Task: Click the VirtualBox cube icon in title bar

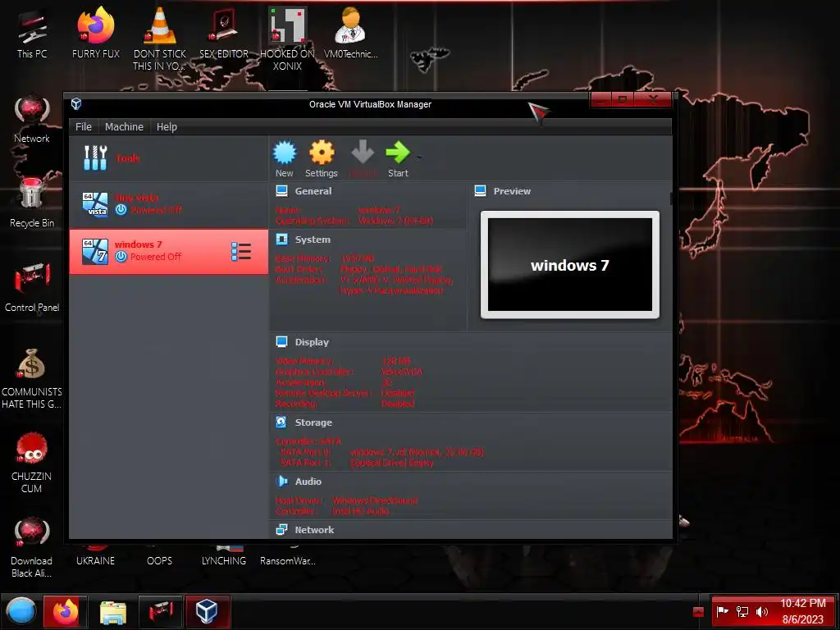Action: tap(76, 103)
